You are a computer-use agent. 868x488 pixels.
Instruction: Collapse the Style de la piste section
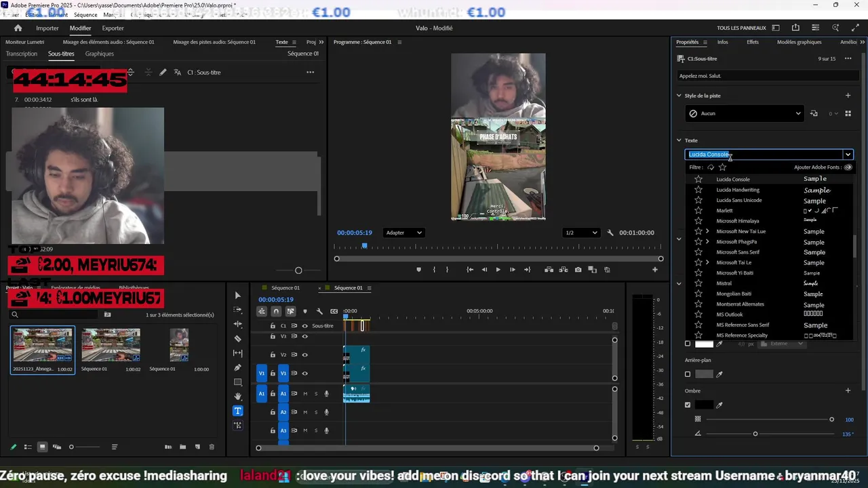coord(679,96)
